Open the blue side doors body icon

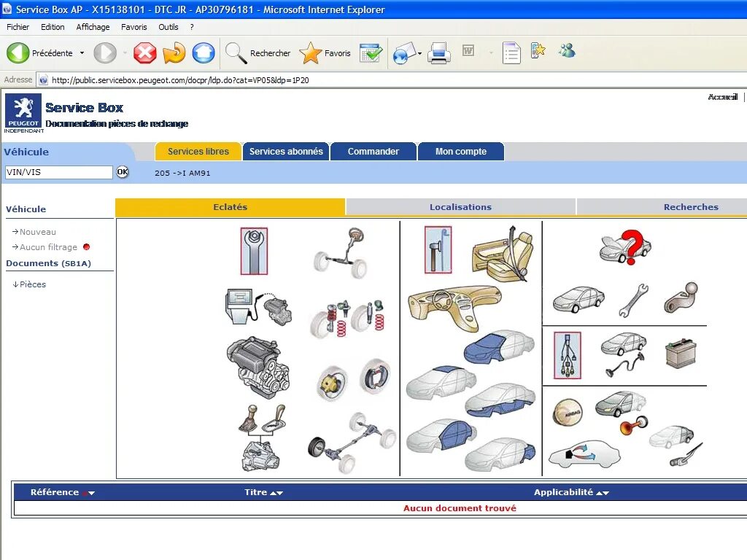441,435
